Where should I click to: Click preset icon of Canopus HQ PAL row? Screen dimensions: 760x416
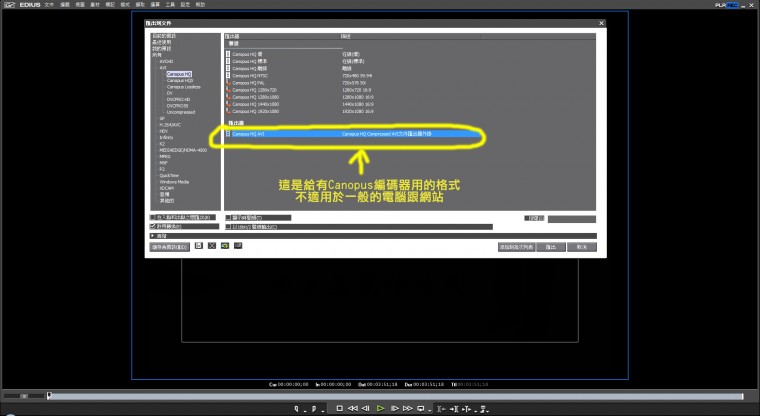click(x=228, y=83)
